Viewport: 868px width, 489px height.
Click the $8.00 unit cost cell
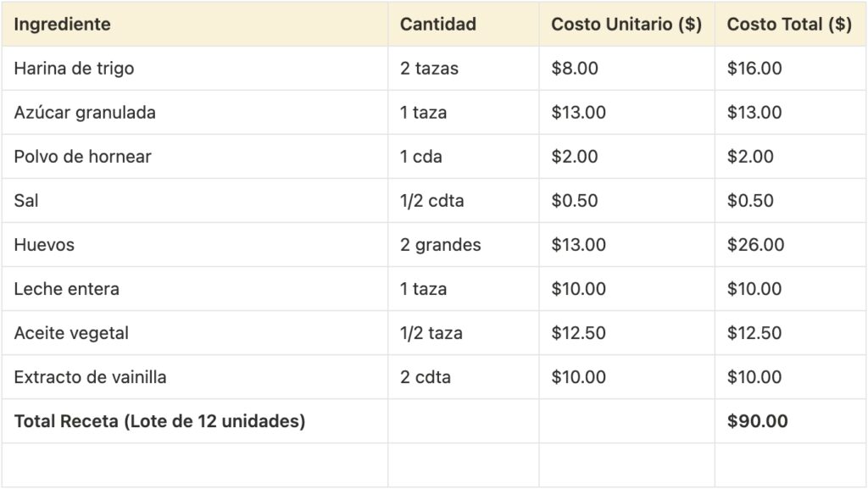(x=574, y=69)
